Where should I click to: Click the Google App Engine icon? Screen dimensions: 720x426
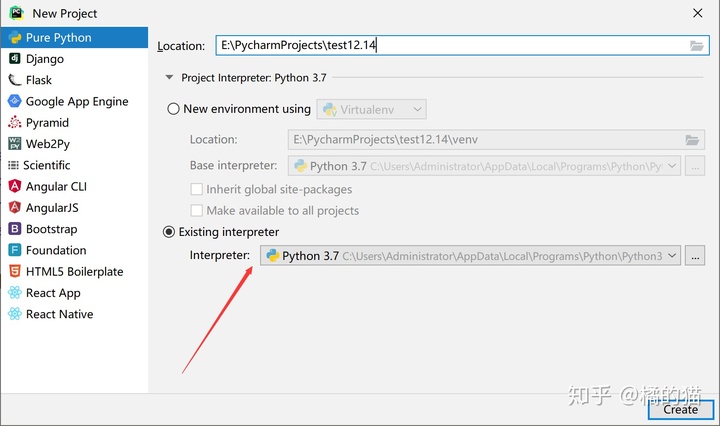click(x=15, y=101)
